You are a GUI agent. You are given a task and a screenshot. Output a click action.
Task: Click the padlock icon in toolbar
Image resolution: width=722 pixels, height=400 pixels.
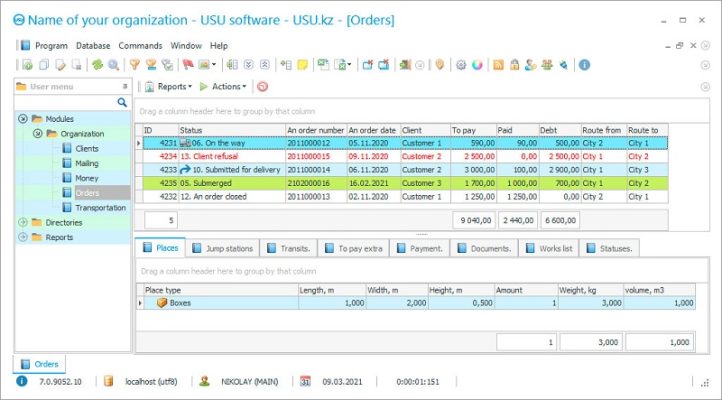pyautogui.click(x=514, y=65)
